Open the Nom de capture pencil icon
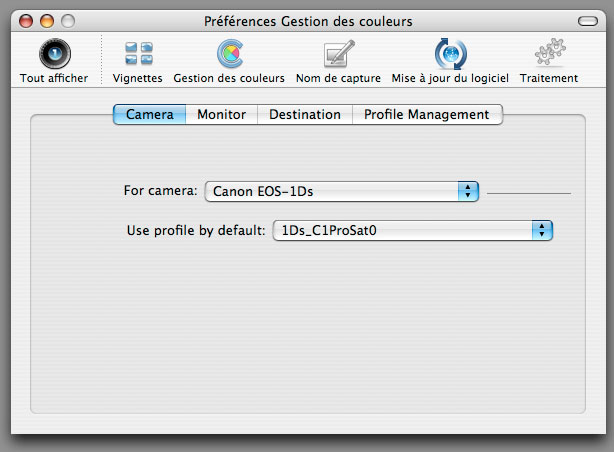This screenshot has width=614, height=452. point(339,54)
